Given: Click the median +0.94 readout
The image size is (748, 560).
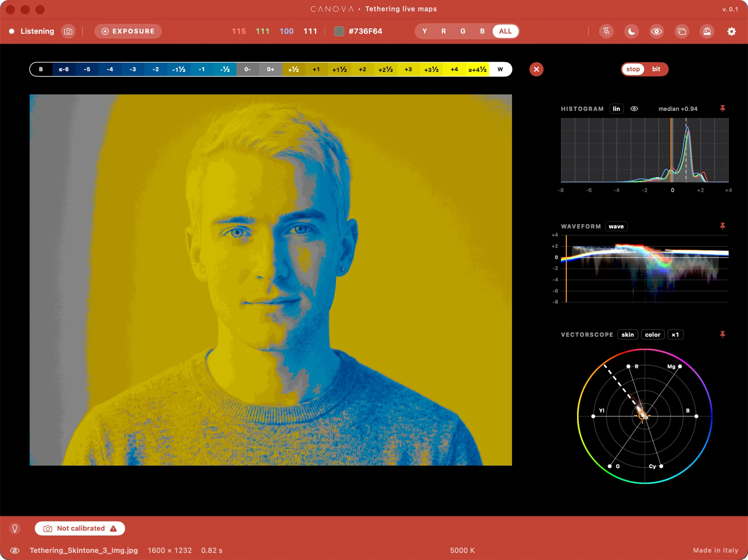Looking at the screenshot, I should click(x=678, y=109).
